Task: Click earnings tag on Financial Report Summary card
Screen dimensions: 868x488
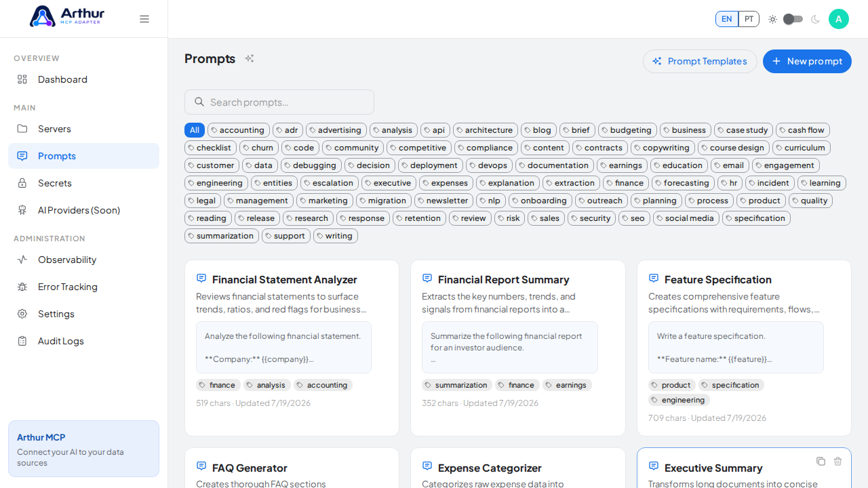Action: point(567,385)
